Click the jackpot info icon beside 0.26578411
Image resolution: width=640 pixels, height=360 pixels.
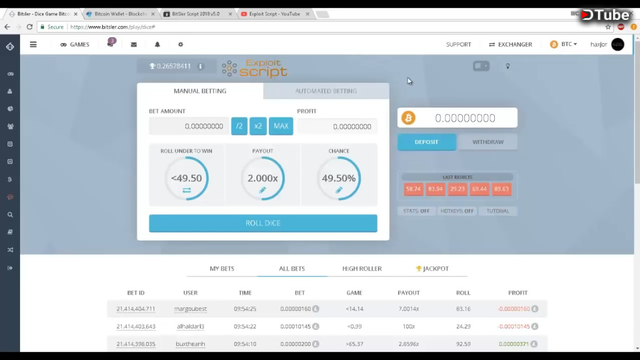200,66
